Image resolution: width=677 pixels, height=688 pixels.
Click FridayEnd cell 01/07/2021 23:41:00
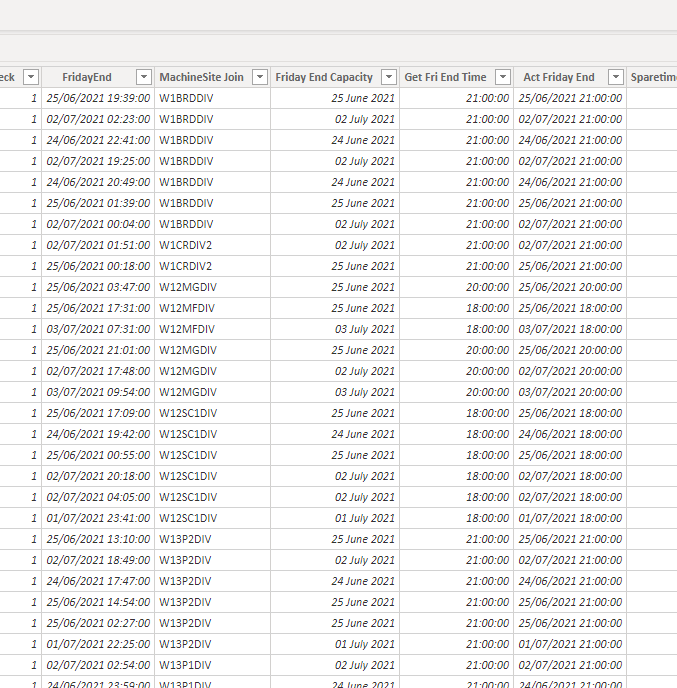coord(98,518)
